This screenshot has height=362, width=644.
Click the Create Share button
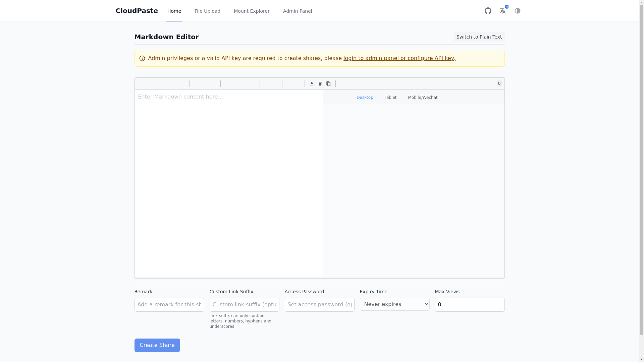coord(157,345)
